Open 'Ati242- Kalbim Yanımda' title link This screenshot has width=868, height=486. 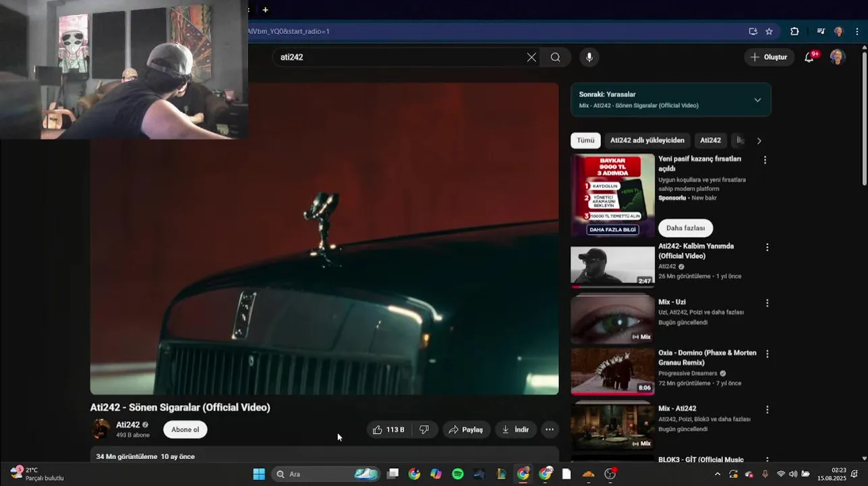(x=696, y=251)
